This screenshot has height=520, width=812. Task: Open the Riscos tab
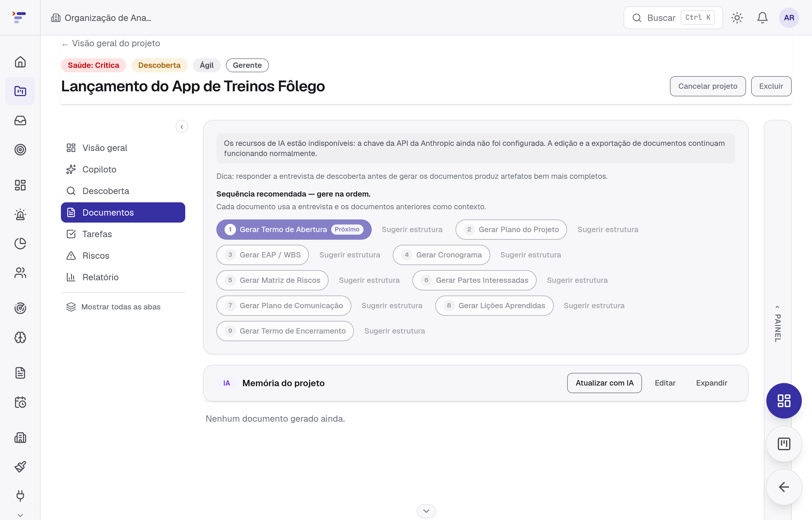pos(123,256)
